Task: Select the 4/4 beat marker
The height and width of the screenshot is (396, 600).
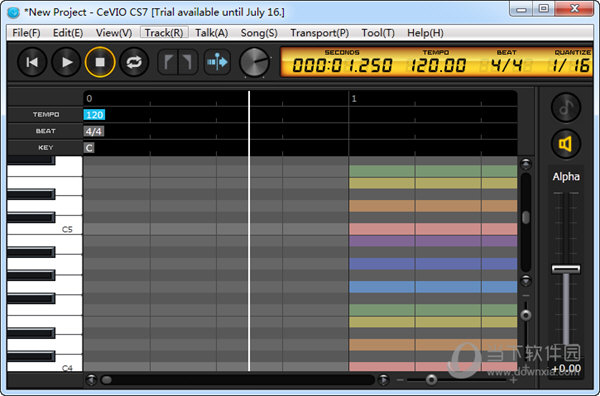Action: point(94,132)
